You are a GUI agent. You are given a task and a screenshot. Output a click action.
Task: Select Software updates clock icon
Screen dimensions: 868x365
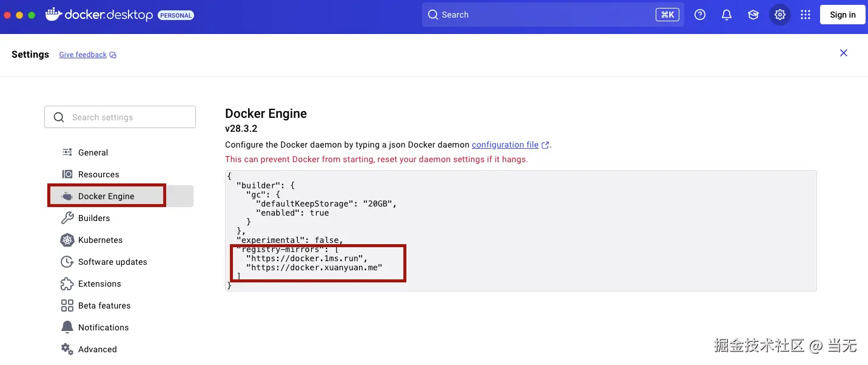[x=66, y=262]
